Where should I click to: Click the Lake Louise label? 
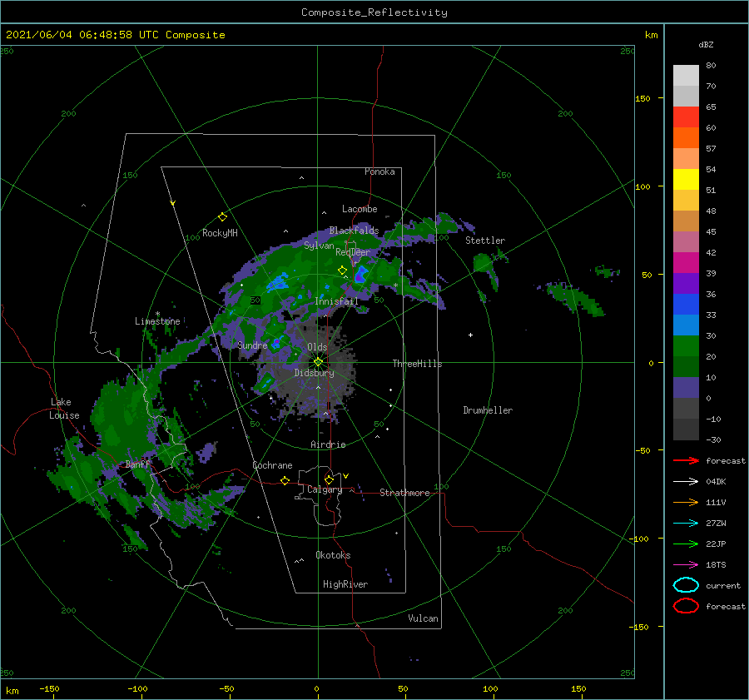pyautogui.click(x=64, y=409)
